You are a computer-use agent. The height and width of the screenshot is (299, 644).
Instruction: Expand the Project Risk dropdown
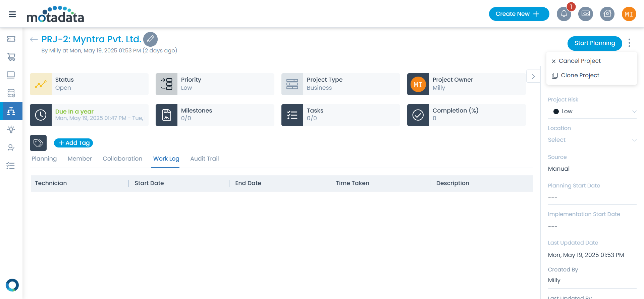[592, 112]
